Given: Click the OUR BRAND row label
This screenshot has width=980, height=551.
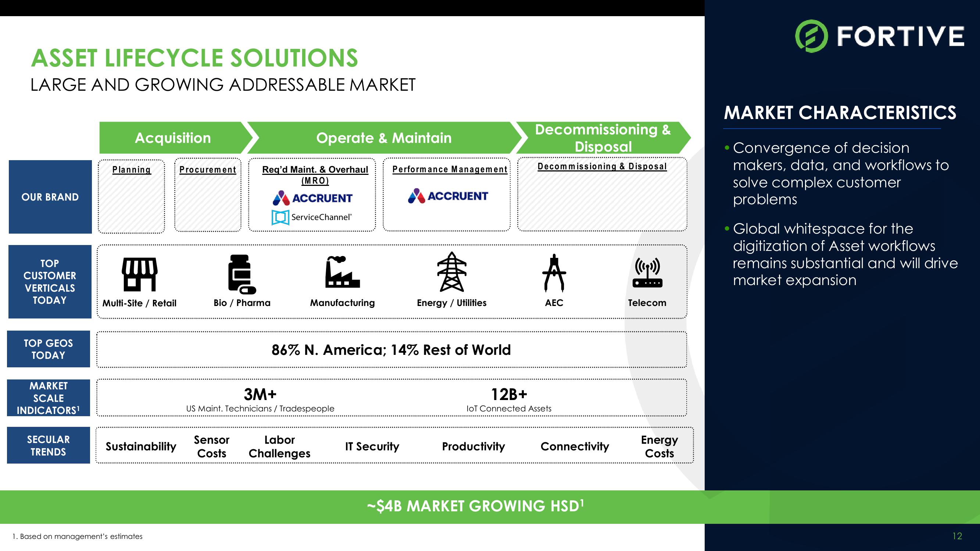Looking at the screenshot, I should [50, 197].
